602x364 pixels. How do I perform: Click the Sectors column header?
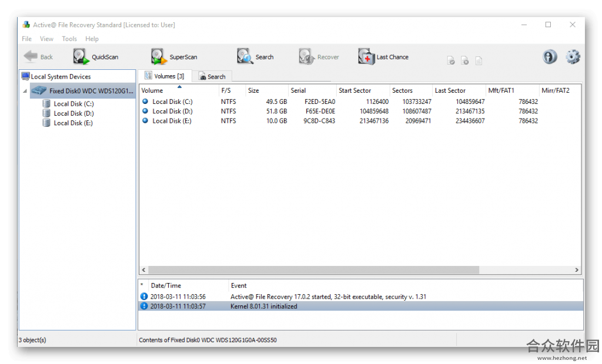410,90
